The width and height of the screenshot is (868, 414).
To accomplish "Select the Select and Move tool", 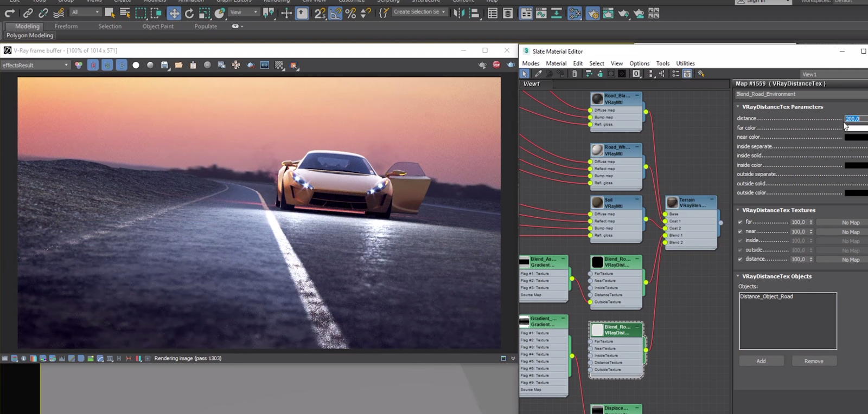I will coord(174,14).
